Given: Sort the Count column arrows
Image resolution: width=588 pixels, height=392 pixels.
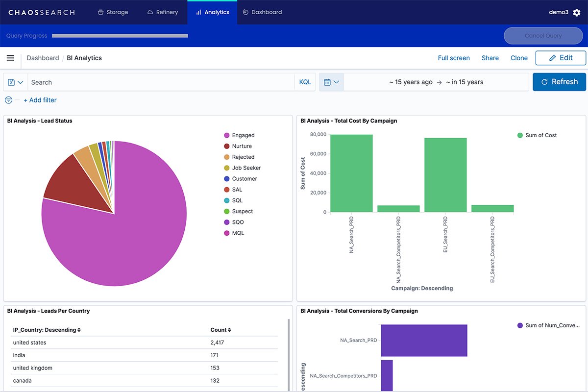Looking at the screenshot, I should 229,330.
